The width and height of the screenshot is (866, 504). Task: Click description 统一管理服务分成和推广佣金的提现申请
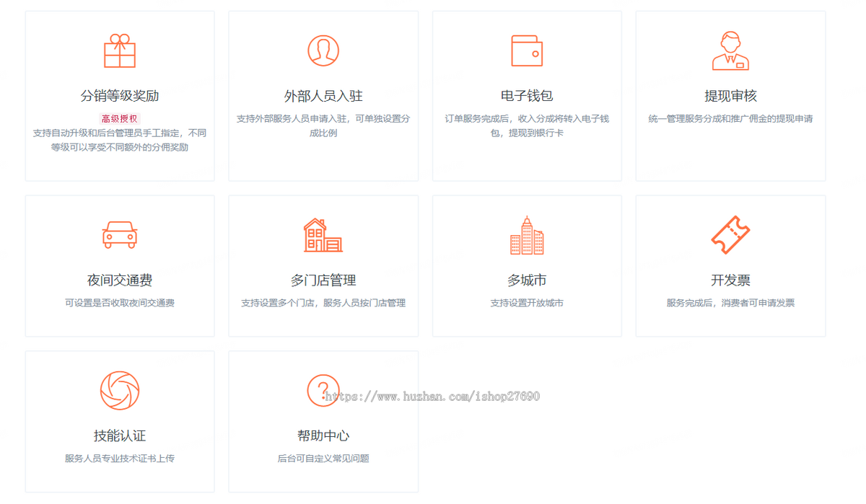[730, 118]
